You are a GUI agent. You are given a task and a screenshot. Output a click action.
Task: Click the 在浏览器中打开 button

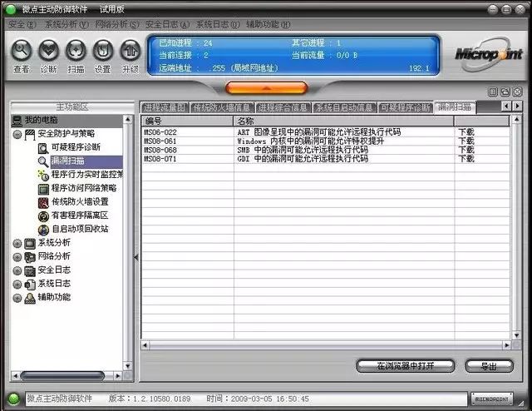pos(405,366)
